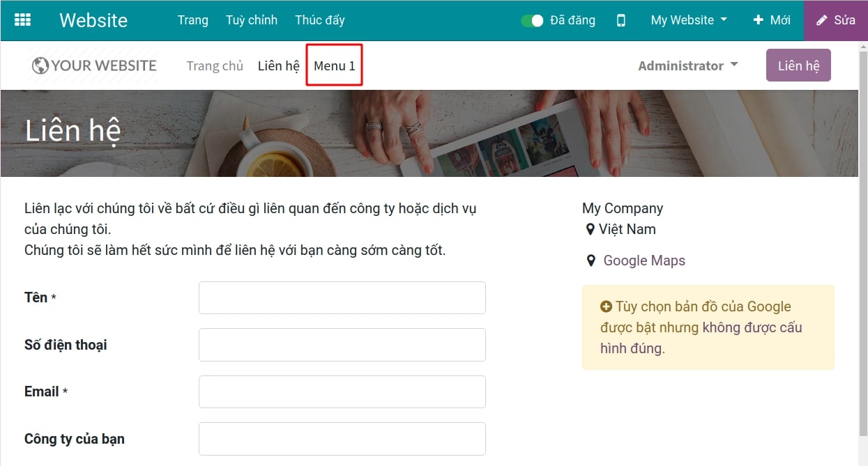
Task: Open the Menu 1 navigation dropdown
Action: [334, 65]
